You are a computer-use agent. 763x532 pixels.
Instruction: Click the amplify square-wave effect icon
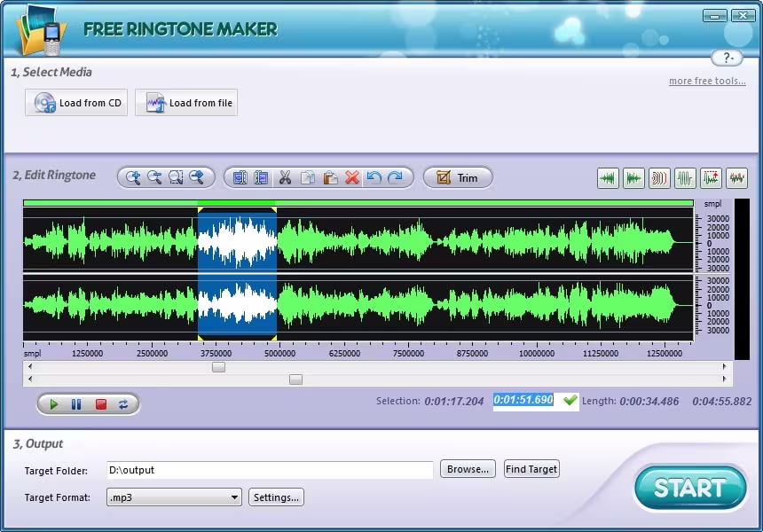click(685, 178)
